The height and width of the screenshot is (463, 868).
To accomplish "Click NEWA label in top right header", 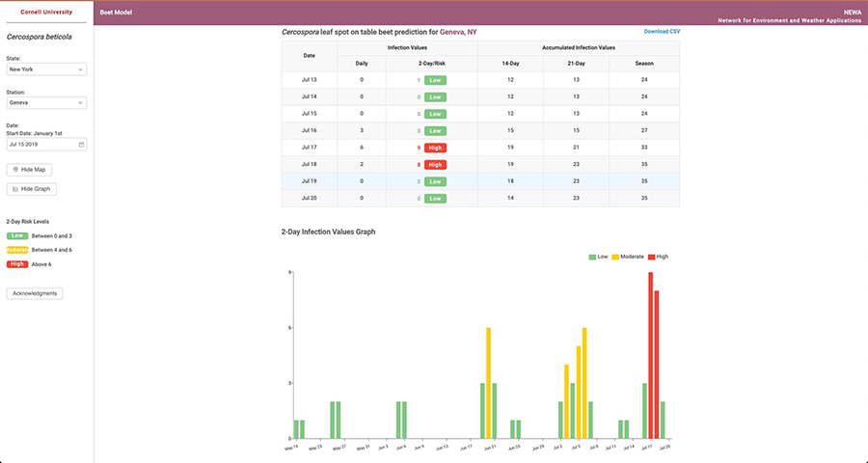I will pyautogui.click(x=852, y=12).
